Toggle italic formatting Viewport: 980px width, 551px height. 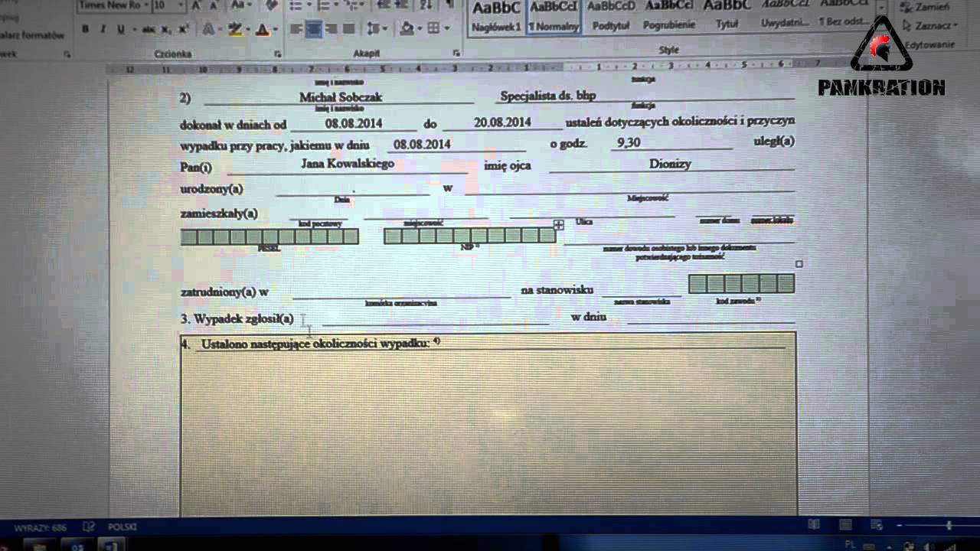point(103,30)
